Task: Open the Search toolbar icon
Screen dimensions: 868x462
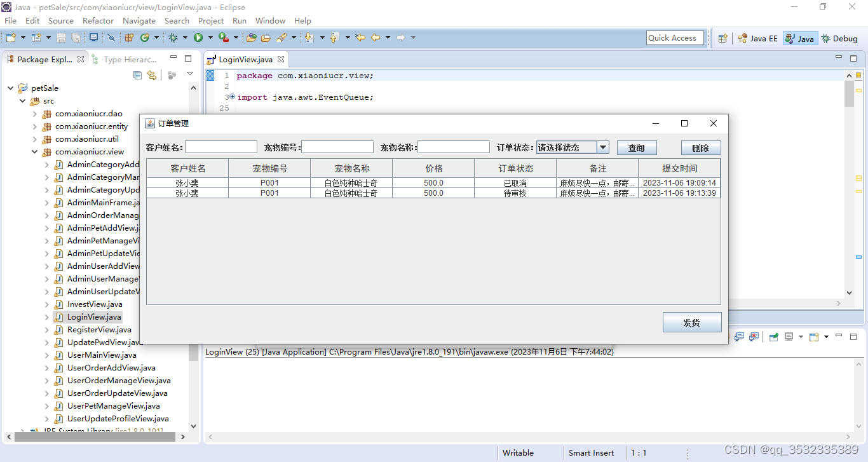Action: coord(282,37)
